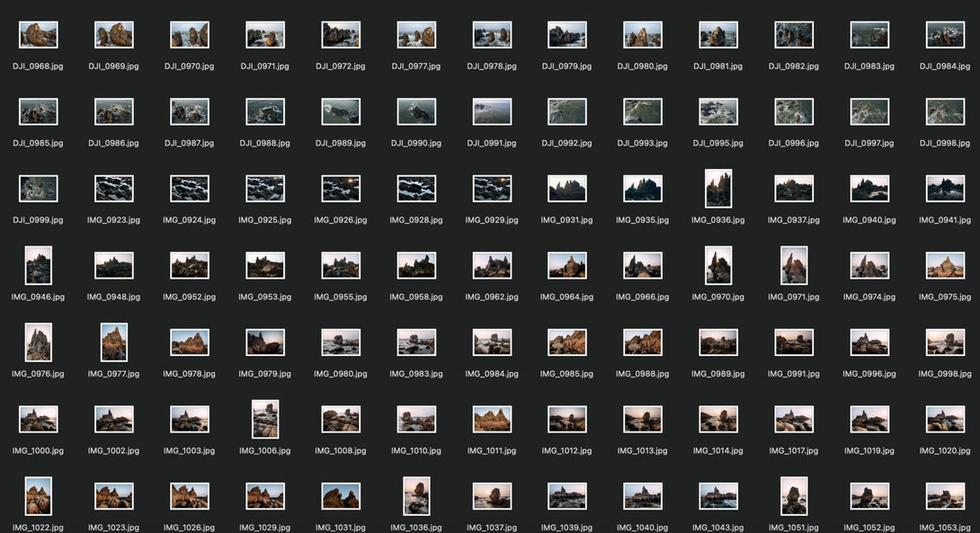Select the IMG_0998.jpg thumbnail

(945, 342)
